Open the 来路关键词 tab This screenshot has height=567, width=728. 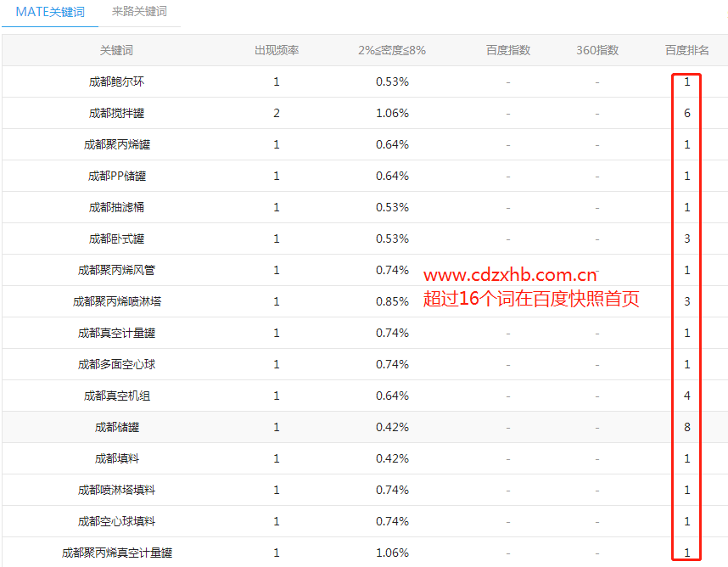[x=139, y=12]
